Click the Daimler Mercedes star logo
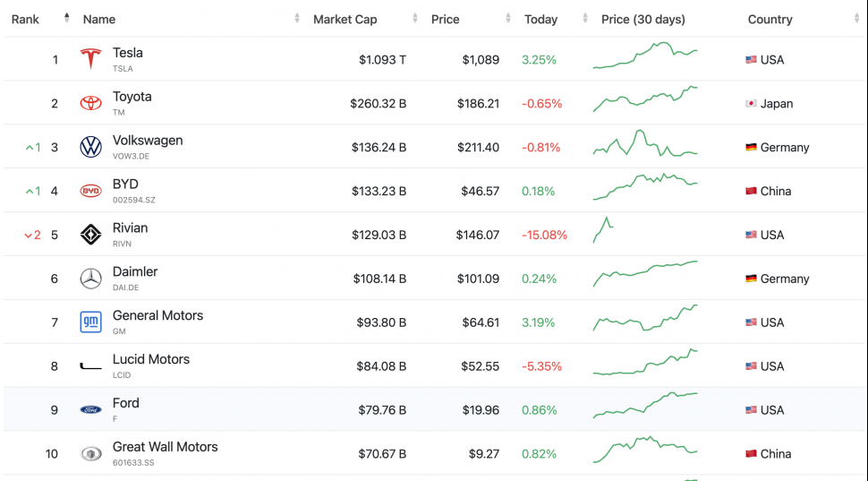 pos(90,279)
